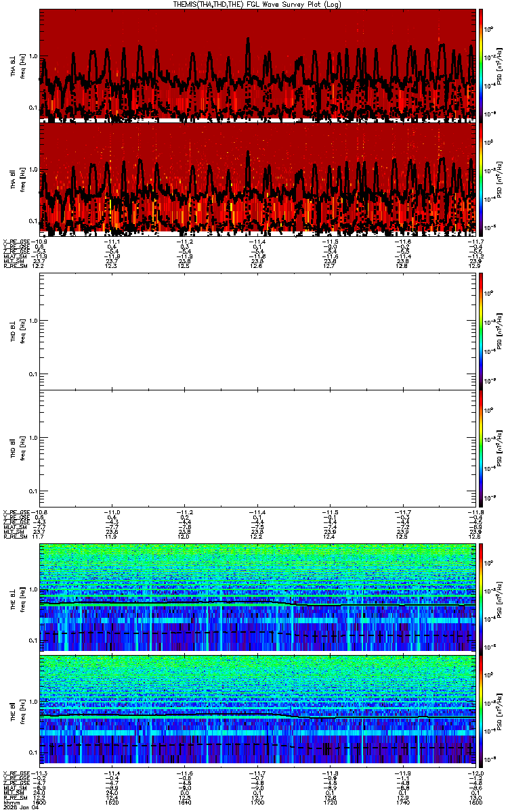Select the THA BL spectrogram panel
The height and width of the screenshot is (812, 508).
(257, 66)
